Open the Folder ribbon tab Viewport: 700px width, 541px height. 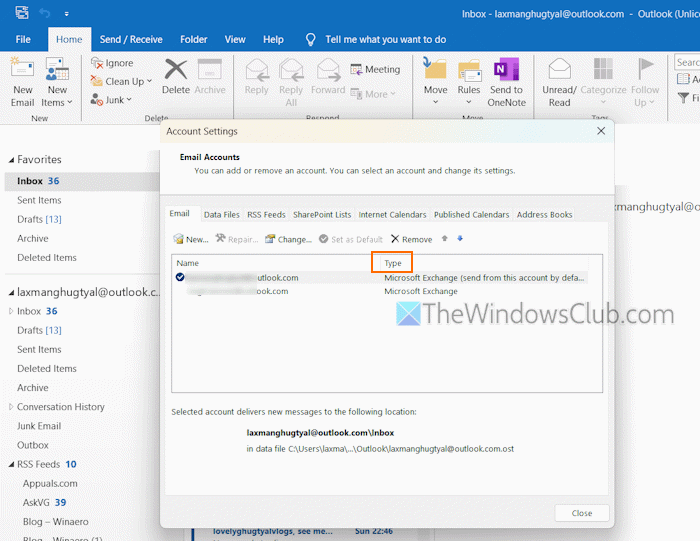(194, 39)
